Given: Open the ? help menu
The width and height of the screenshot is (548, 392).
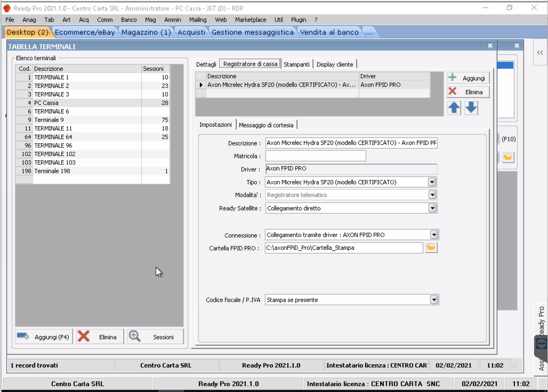Looking at the screenshot, I should coord(316,20).
